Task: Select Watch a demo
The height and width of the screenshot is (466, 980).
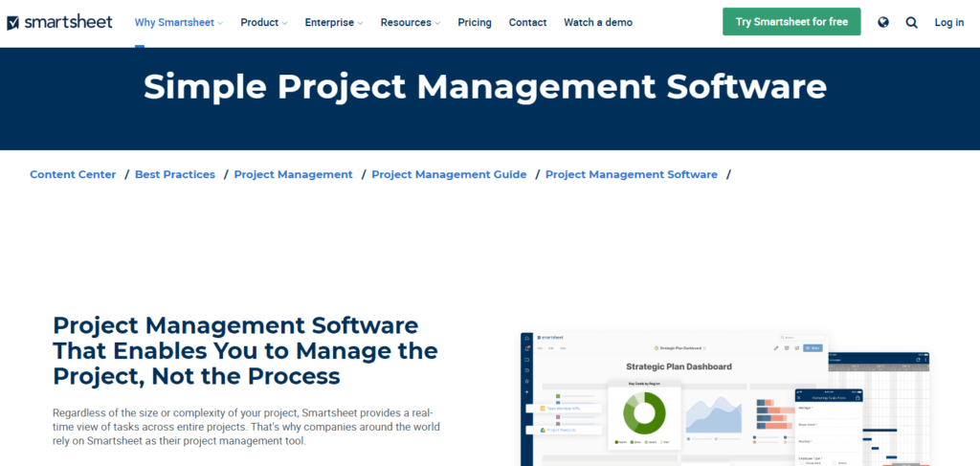Action: click(x=598, y=23)
